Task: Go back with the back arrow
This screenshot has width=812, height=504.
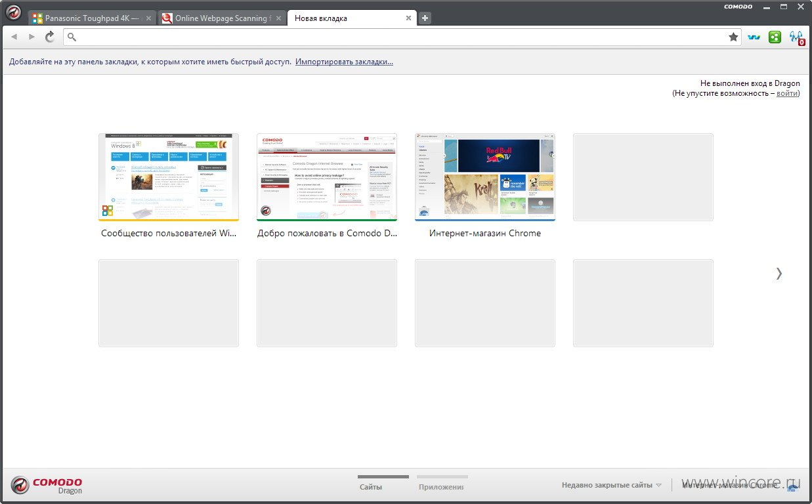Action: [x=14, y=37]
